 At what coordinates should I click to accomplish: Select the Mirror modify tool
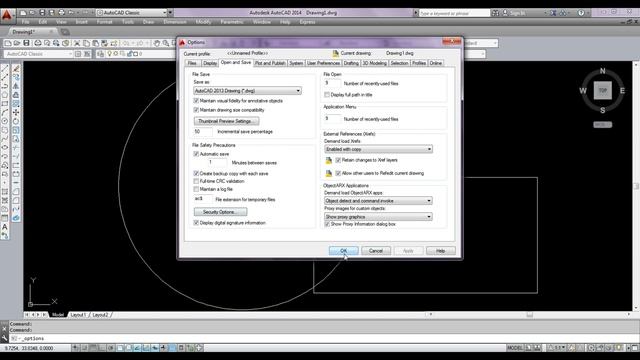click(16, 86)
